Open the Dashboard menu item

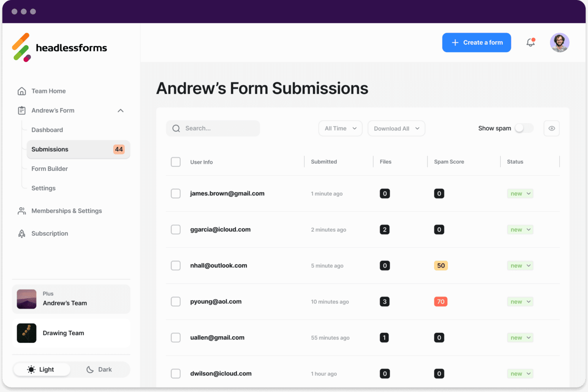coord(47,130)
